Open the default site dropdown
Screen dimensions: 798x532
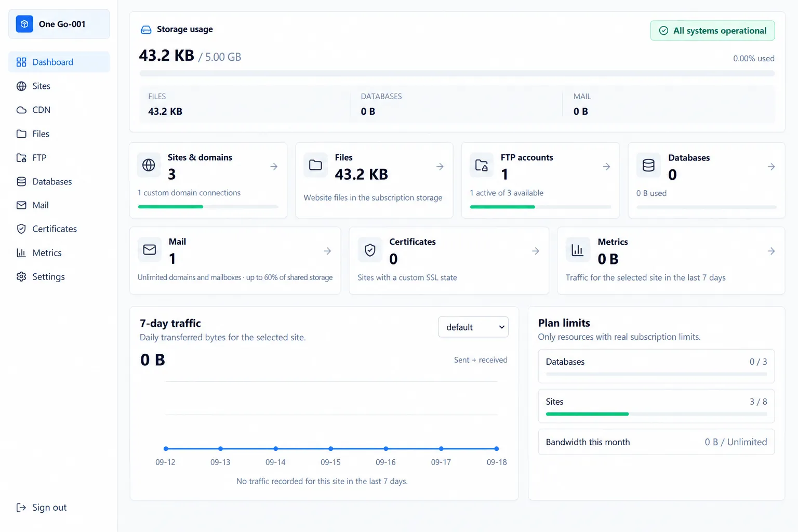tap(473, 327)
